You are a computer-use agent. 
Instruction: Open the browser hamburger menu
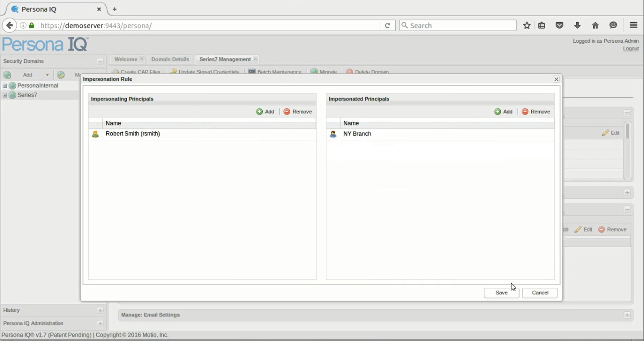coord(634,25)
